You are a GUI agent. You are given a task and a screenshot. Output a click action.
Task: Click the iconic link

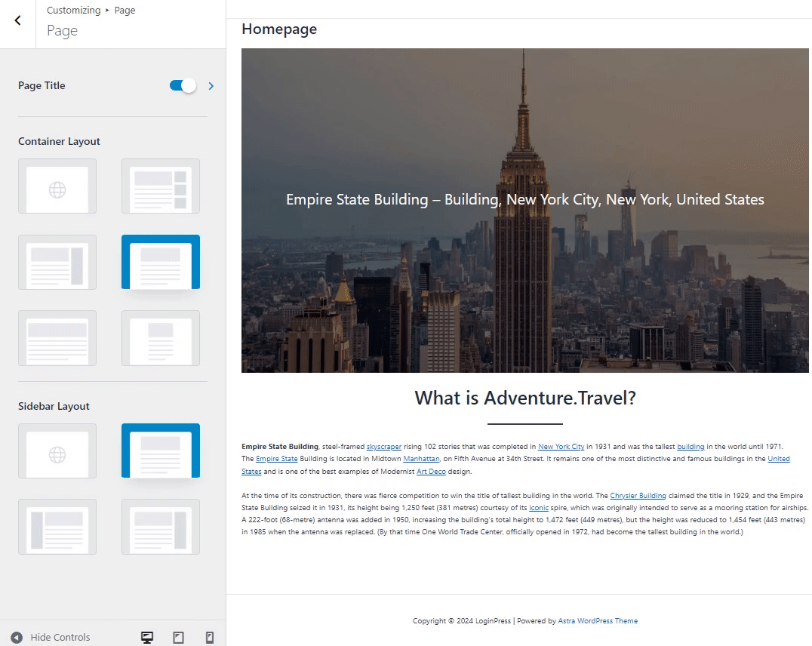point(539,508)
